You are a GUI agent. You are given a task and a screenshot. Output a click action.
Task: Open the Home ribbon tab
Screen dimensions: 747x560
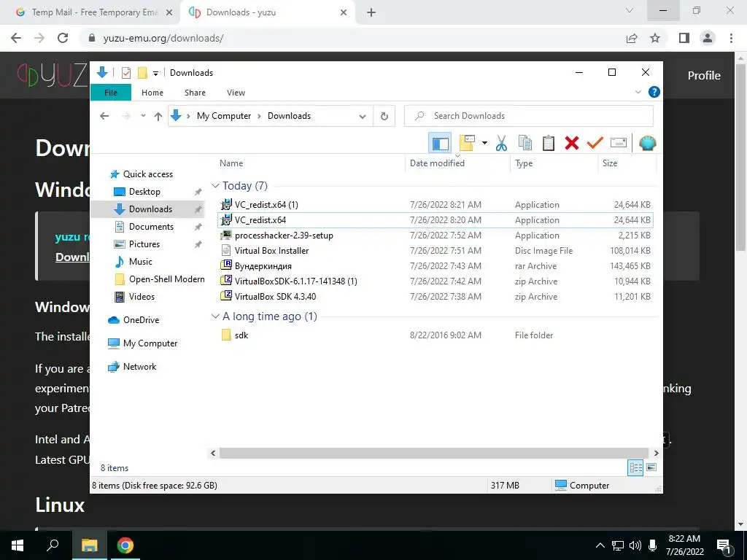pos(152,93)
